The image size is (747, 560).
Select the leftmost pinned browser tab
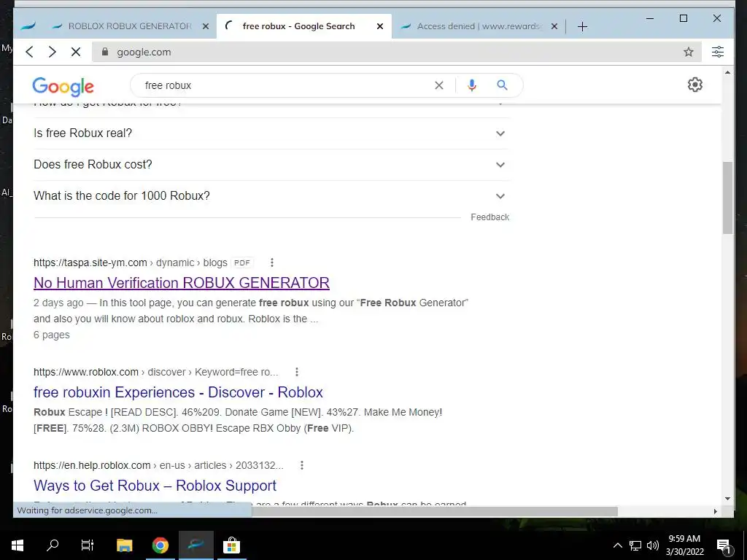click(28, 27)
